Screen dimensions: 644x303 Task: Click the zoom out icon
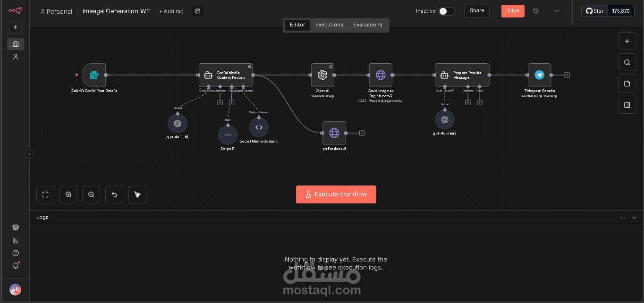point(91,194)
